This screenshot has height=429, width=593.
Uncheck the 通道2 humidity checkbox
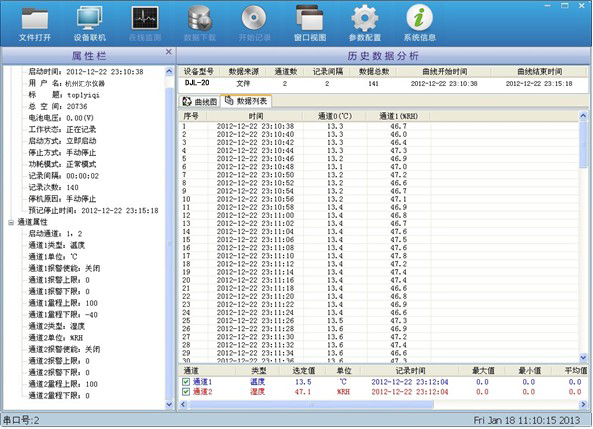point(186,392)
